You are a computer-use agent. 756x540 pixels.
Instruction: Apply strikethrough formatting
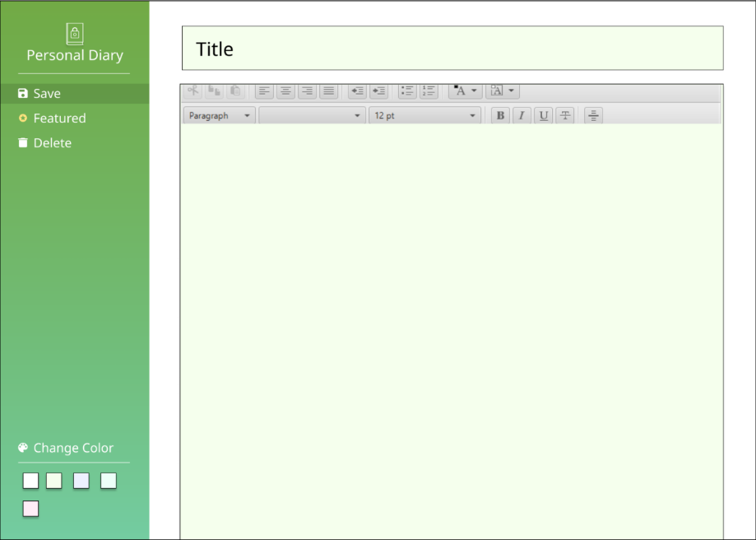tap(565, 115)
